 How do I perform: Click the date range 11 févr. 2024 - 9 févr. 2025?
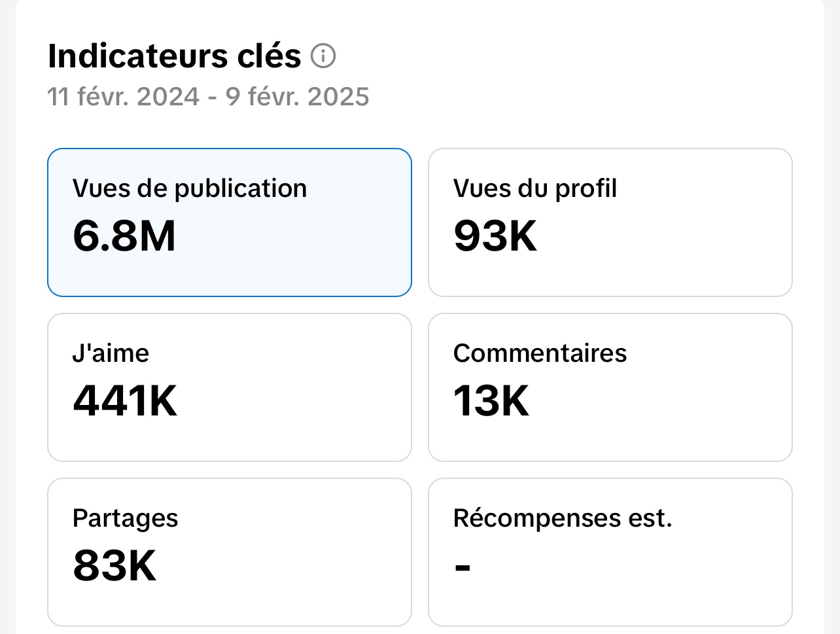click(208, 97)
